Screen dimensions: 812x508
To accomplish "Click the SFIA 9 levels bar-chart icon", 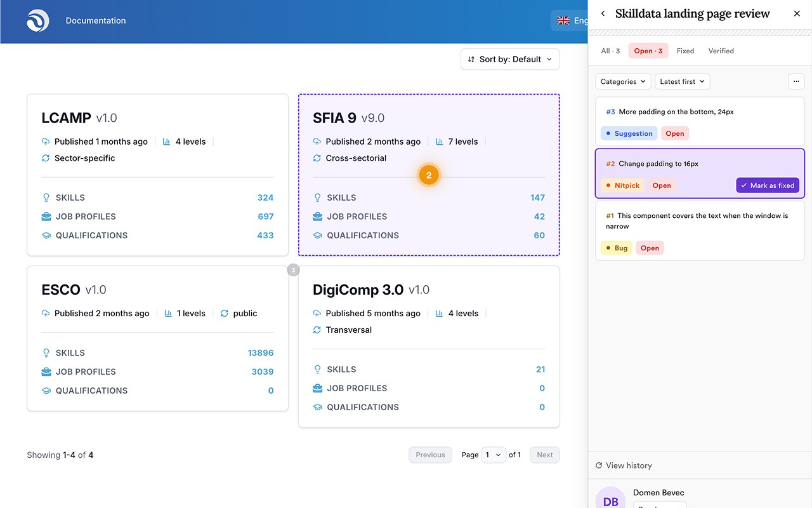I will tap(440, 142).
